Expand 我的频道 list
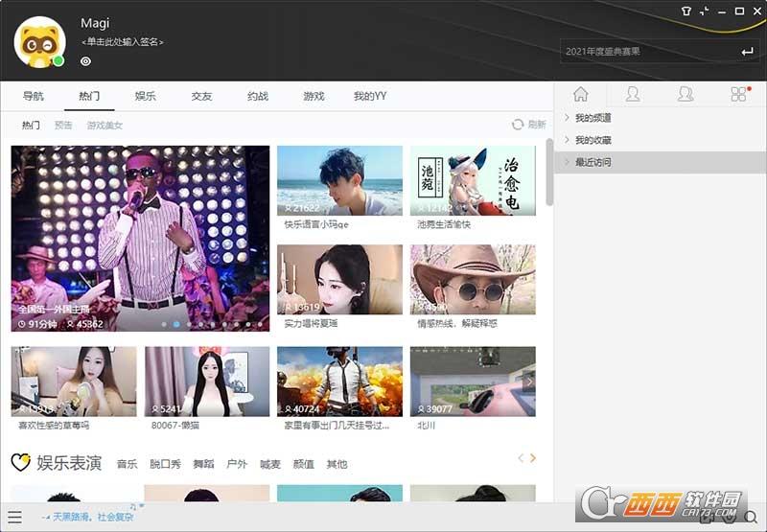 [x=660, y=118]
